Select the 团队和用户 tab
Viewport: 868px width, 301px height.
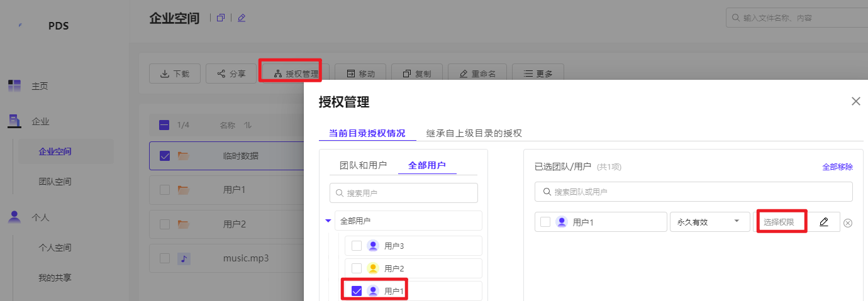tap(363, 165)
